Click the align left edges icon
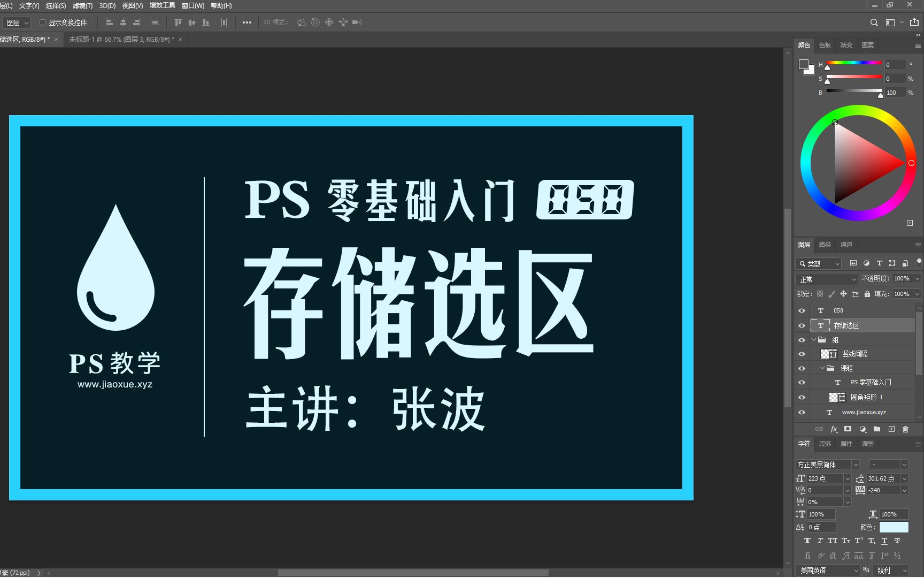Viewport: 924px width, 578px height. pyautogui.click(x=109, y=22)
